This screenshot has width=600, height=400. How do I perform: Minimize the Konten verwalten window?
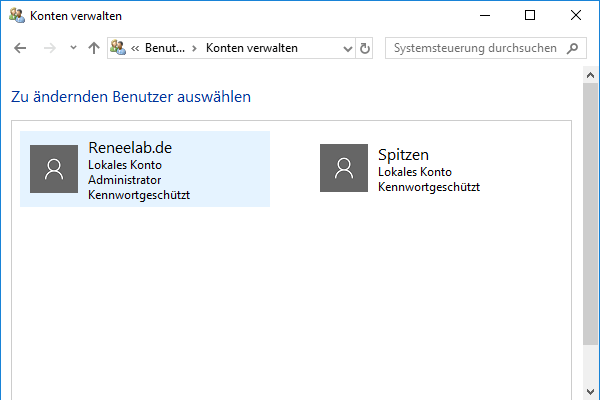click(485, 16)
